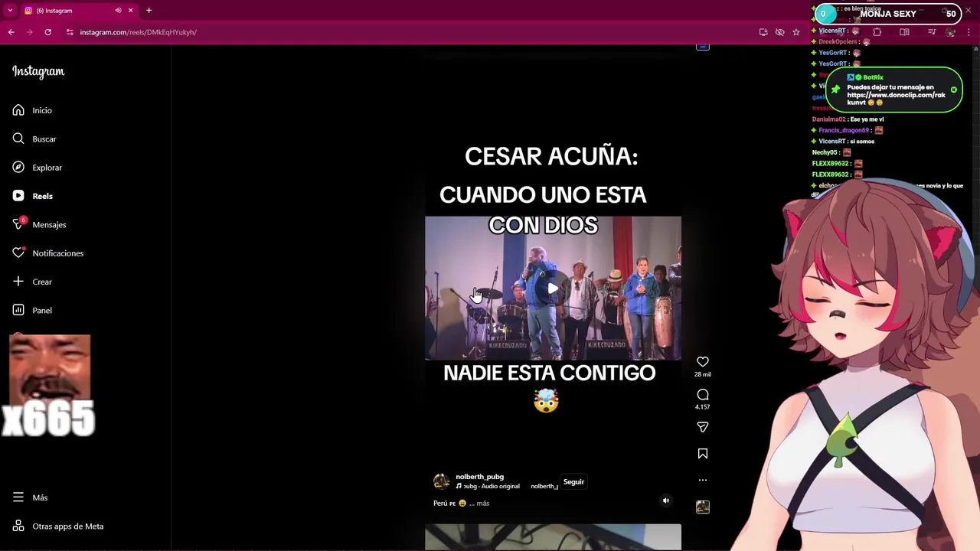This screenshot has width=980, height=551.
Task: Open the nolberth_pubg profile name link
Action: (x=479, y=477)
